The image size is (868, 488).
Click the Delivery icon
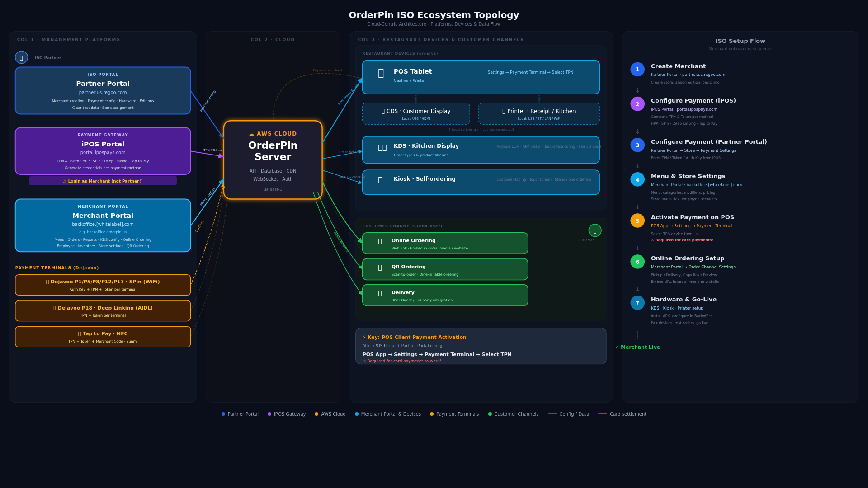(x=380, y=294)
